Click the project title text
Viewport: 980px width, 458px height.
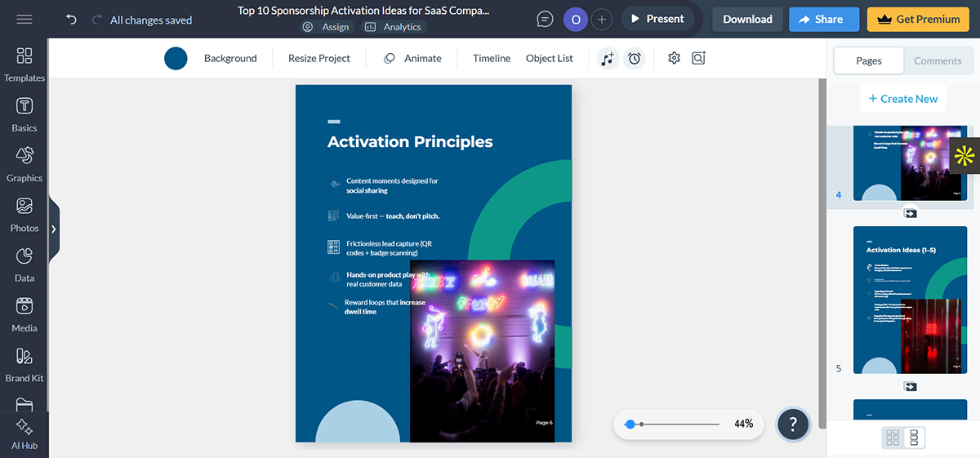[363, 11]
